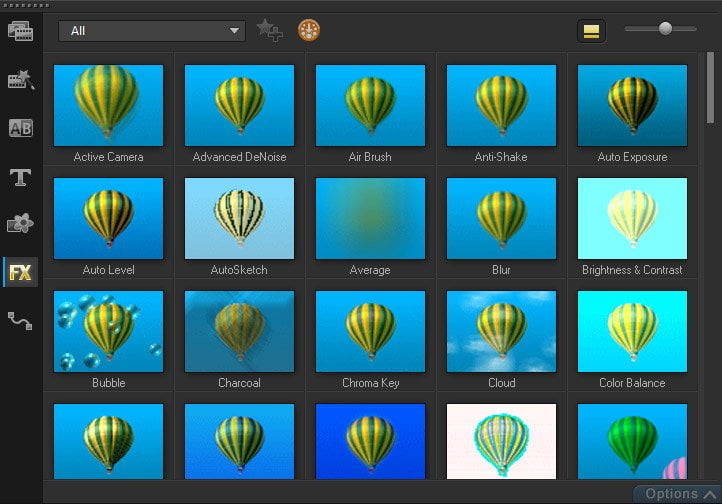Open the Graphic library panel

tap(21, 224)
